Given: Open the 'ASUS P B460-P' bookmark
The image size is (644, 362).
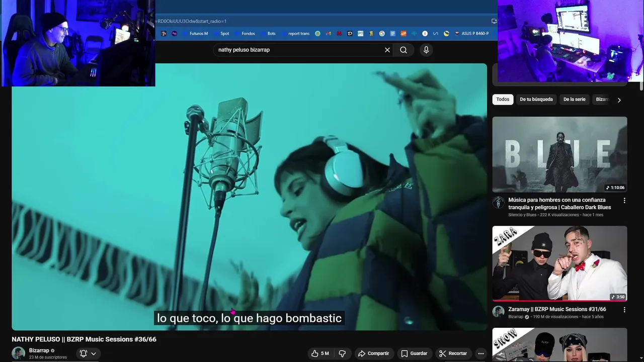Looking at the screenshot, I should [x=471, y=34].
